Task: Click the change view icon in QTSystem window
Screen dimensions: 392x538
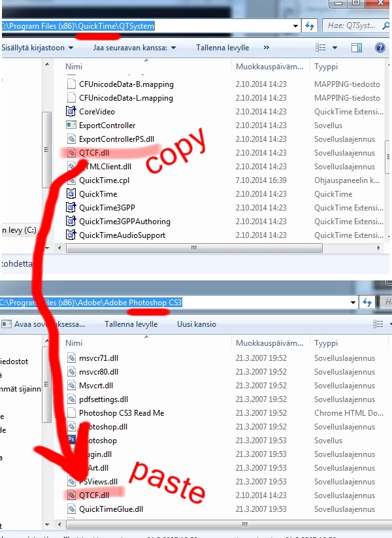Action: [320, 48]
